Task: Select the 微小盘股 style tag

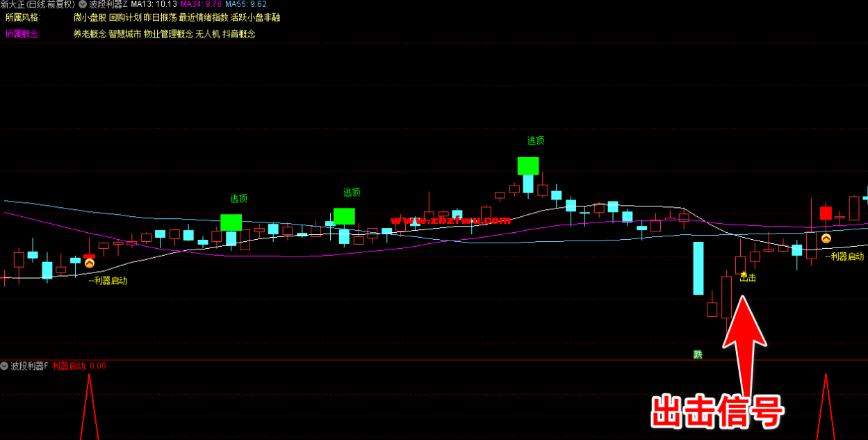Action: [x=90, y=17]
